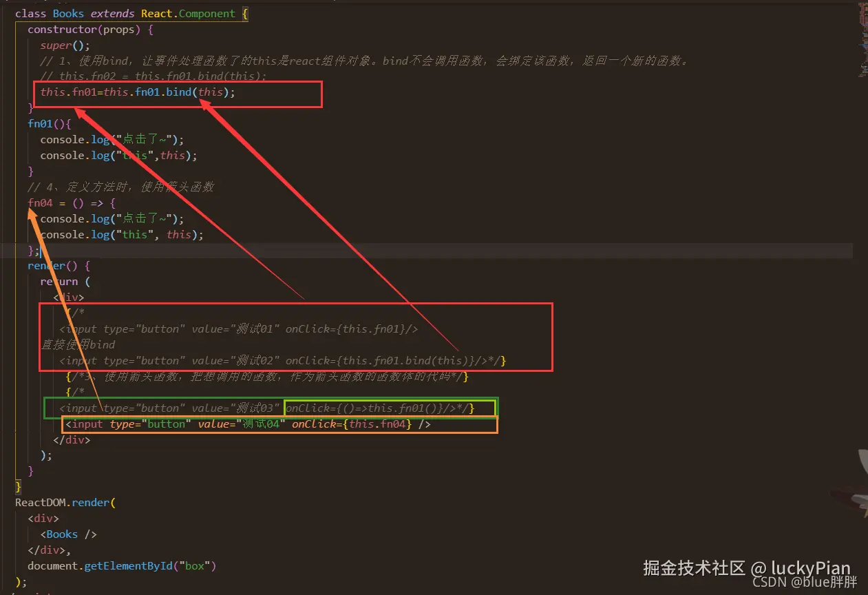Click the "render() {" method line
The image size is (868, 595).
coord(59,266)
